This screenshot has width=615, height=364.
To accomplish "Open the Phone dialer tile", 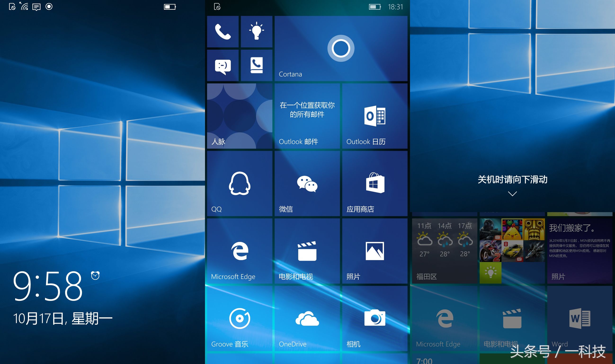I will point(223,32).
